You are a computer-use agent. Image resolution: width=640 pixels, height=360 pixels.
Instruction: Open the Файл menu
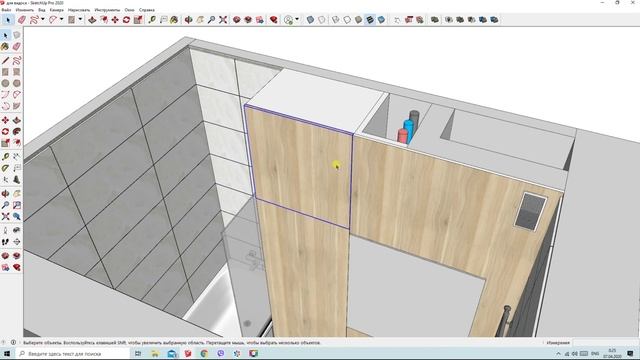click(6, 10)
